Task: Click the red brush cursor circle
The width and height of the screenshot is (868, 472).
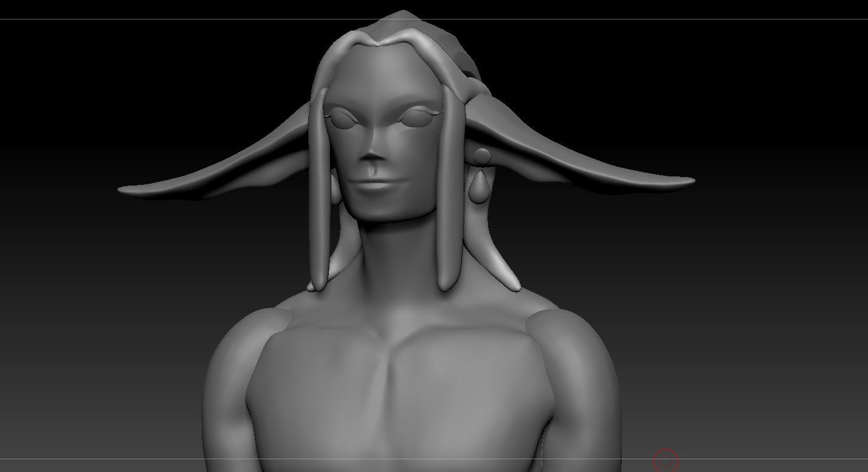Action: tap(665, 460)
